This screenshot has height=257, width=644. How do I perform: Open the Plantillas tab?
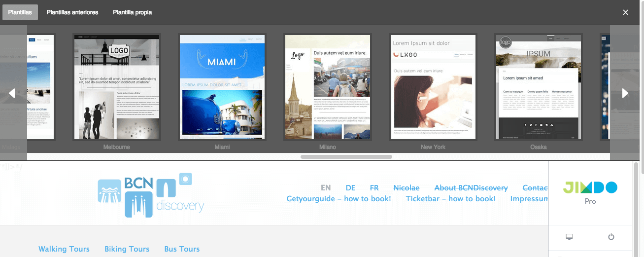20,12
